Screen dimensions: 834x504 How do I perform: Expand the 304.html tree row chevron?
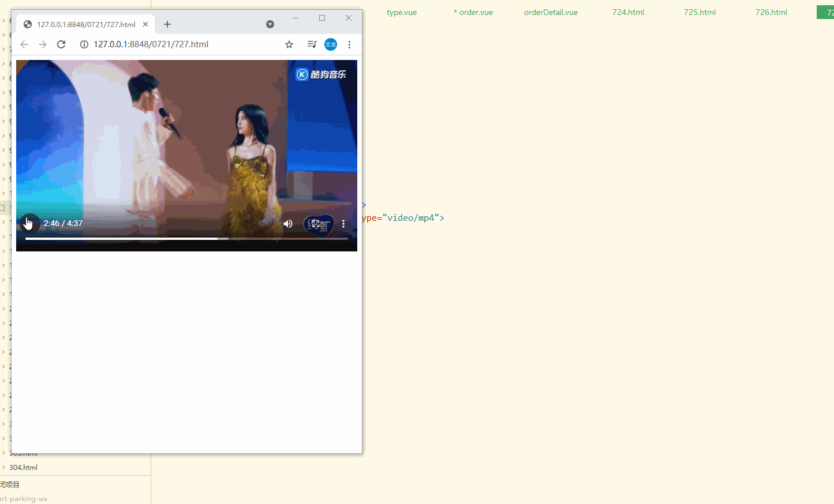pyautogui.click(x=3, y=468)
